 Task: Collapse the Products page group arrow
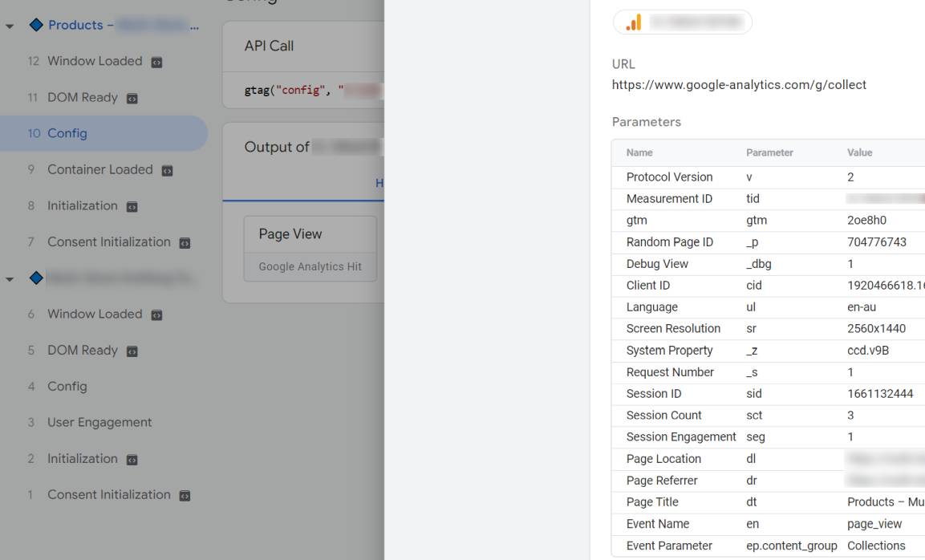[x=10, y=26]
